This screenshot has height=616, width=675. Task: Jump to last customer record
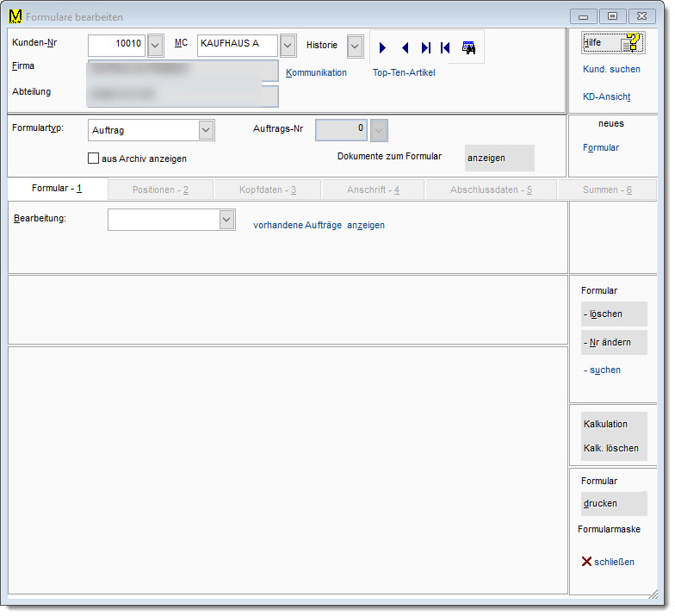pos(425,48)
